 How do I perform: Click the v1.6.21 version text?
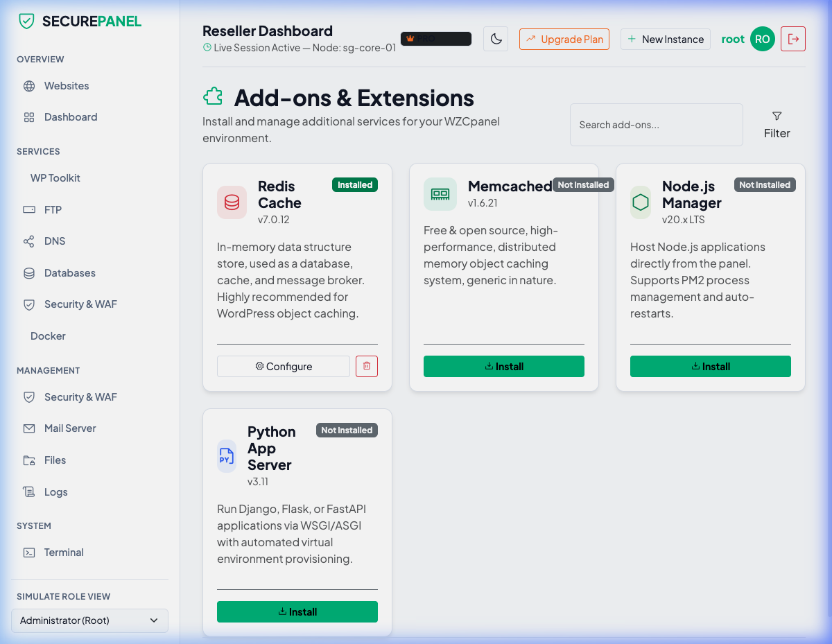click(483, 203)
